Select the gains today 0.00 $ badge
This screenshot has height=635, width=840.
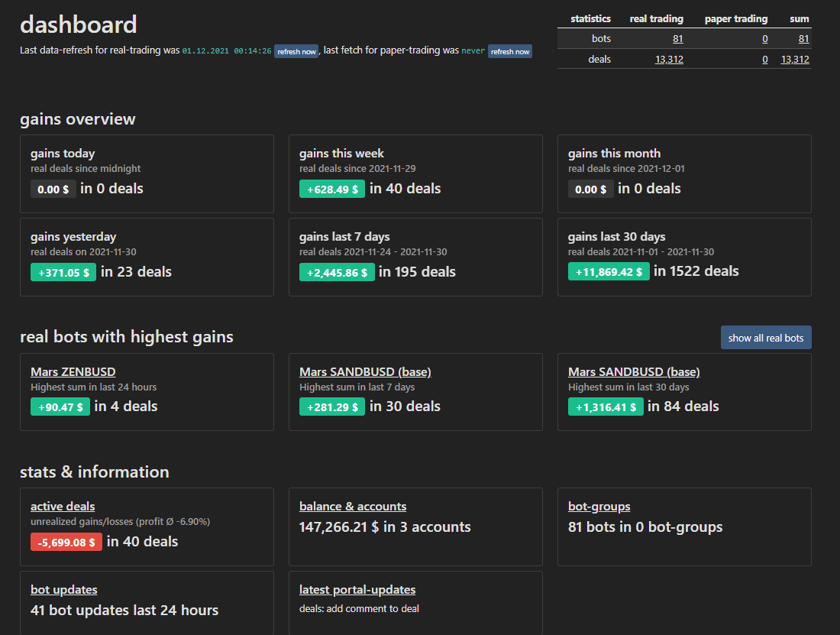pyautogui.click(x=53, y=190)
